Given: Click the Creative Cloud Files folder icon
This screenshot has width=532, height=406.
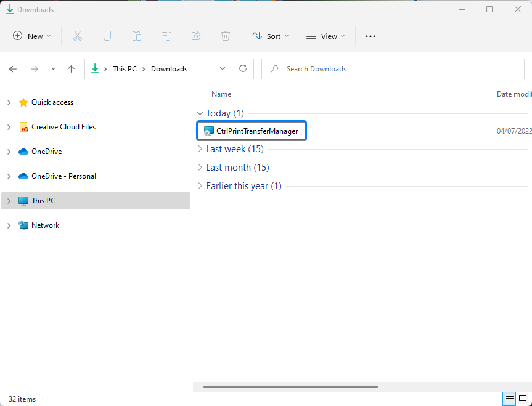Looking at the screenshot, I should point(23,127).
